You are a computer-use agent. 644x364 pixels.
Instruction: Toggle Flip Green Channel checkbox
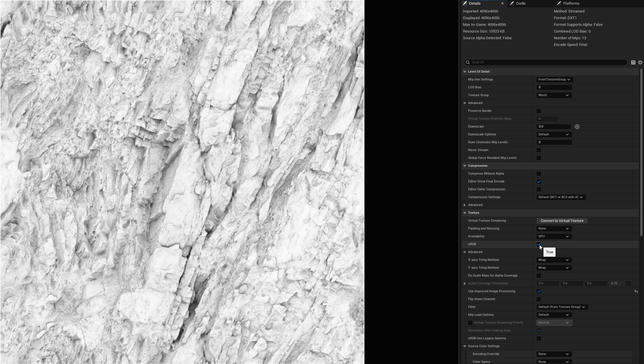coord(539,299)
